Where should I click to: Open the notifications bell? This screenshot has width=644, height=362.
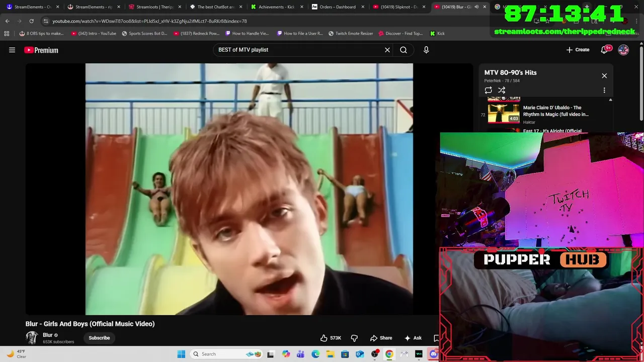point(605,50)
